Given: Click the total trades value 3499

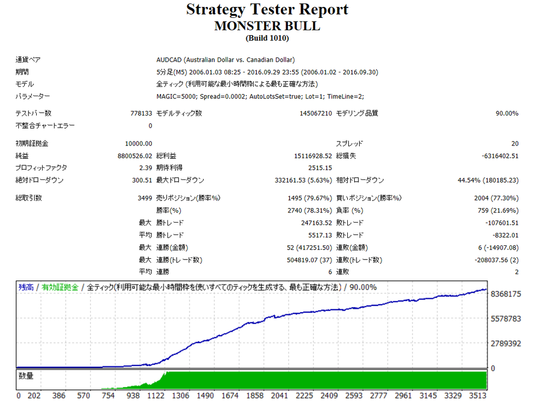Looking at the screenshot, I should tap(145, 198).
